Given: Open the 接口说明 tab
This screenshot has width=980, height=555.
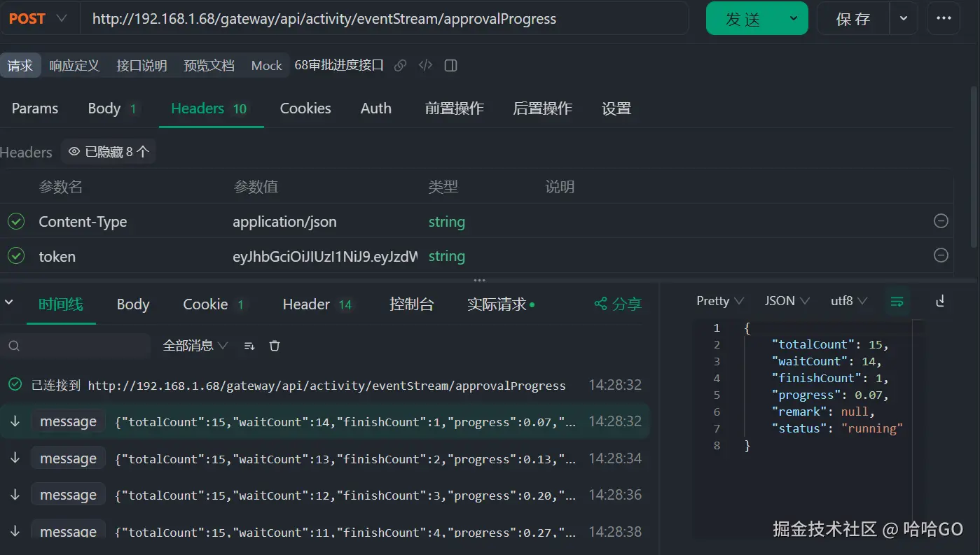Looking at the screenshot, I should [x=142, y=66].
